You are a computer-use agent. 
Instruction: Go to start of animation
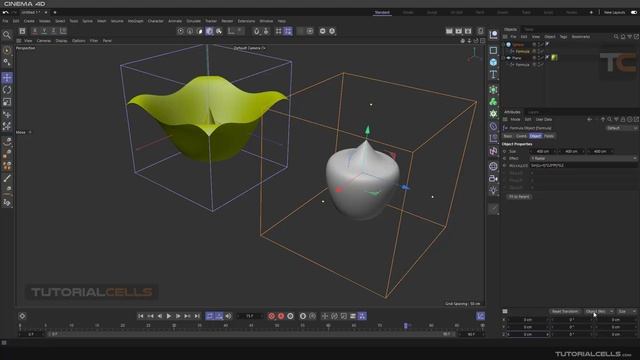[140, 316]
